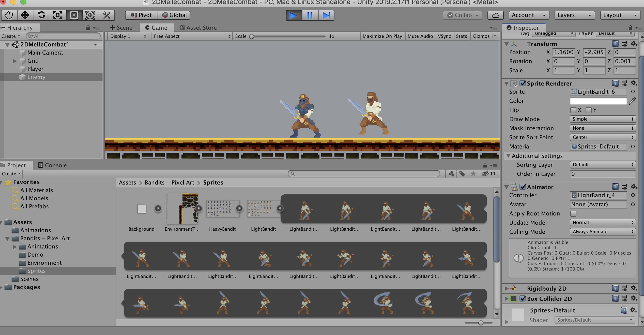Image resolution: width=644 pixels, height=335 pixels.
Task: Select the Rotate tool
Action: [x=41, y=15]
